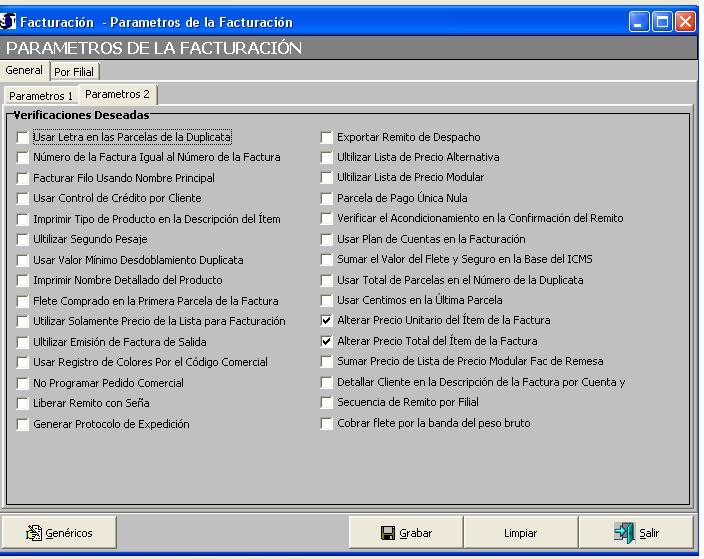Image resolution: width=704 pixels, height=559 pixels.
Task: Check Exportar Remito de Despacho
Action: tap(327, 137)
